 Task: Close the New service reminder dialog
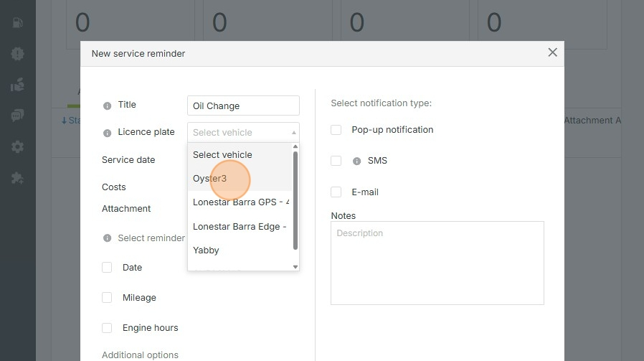point(552,52)
